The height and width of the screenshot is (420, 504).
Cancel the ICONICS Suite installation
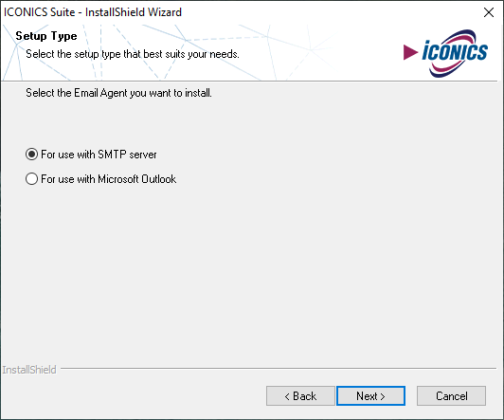(x=451, y=396)
